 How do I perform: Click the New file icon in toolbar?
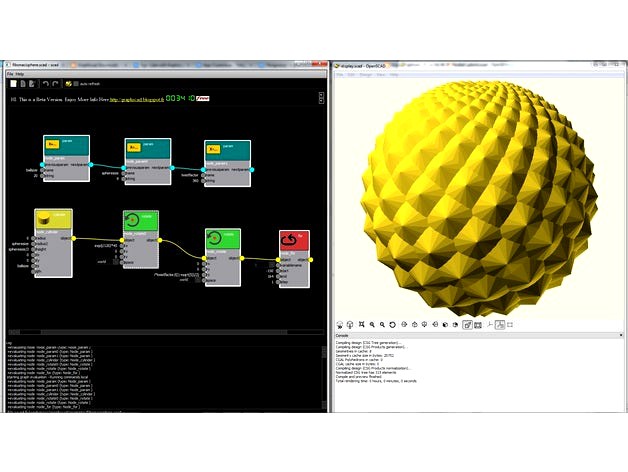[x=11, y=85]
